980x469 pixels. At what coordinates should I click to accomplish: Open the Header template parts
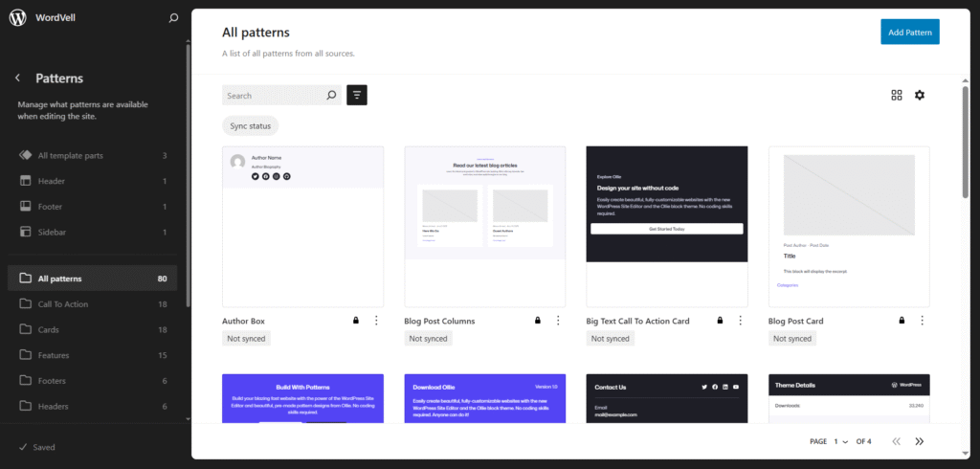[x=52, y=181]
